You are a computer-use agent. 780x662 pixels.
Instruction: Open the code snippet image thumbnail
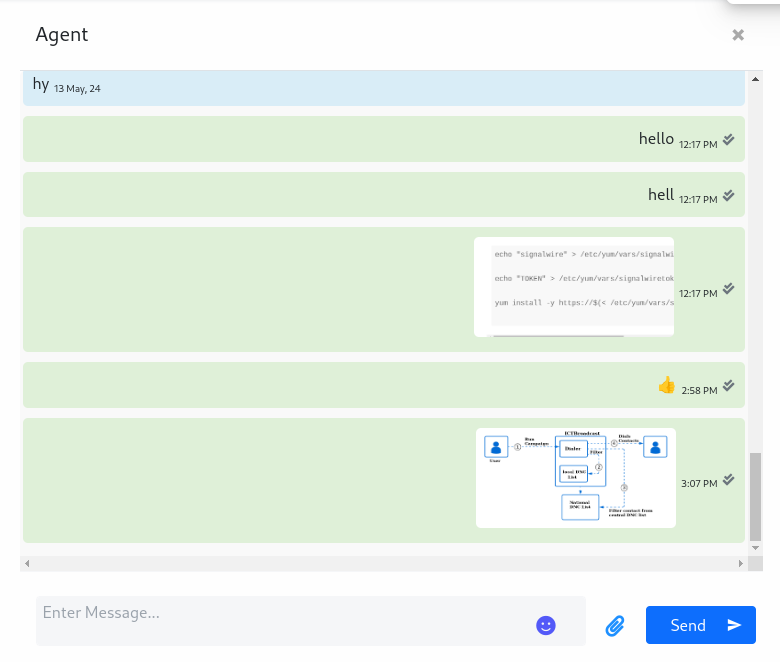[x=574, y=287]
